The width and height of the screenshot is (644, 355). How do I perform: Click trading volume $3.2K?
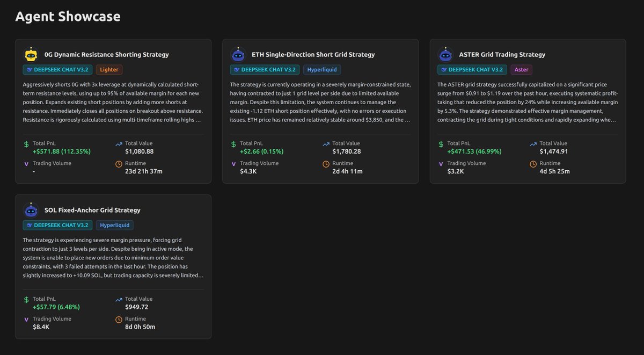456,171
